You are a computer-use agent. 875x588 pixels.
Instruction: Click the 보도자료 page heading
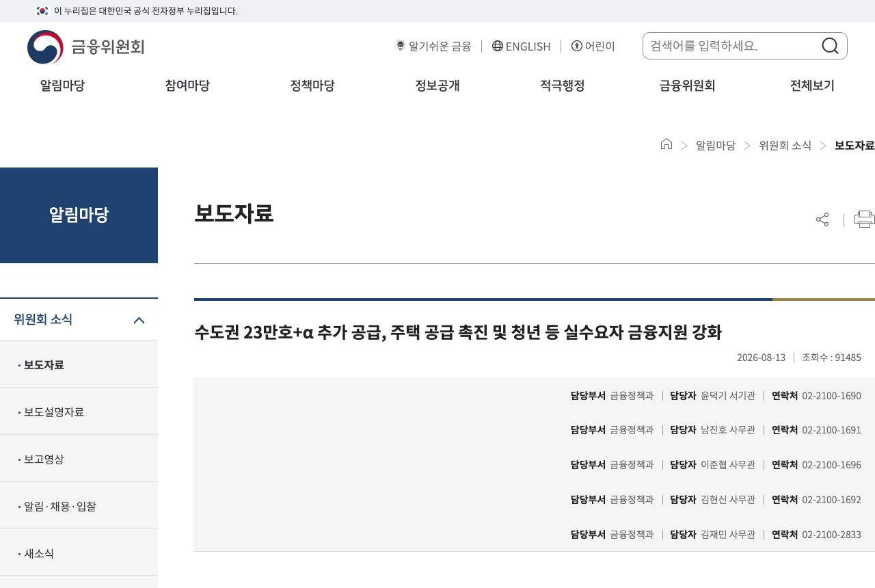click(x=234, y=213)
